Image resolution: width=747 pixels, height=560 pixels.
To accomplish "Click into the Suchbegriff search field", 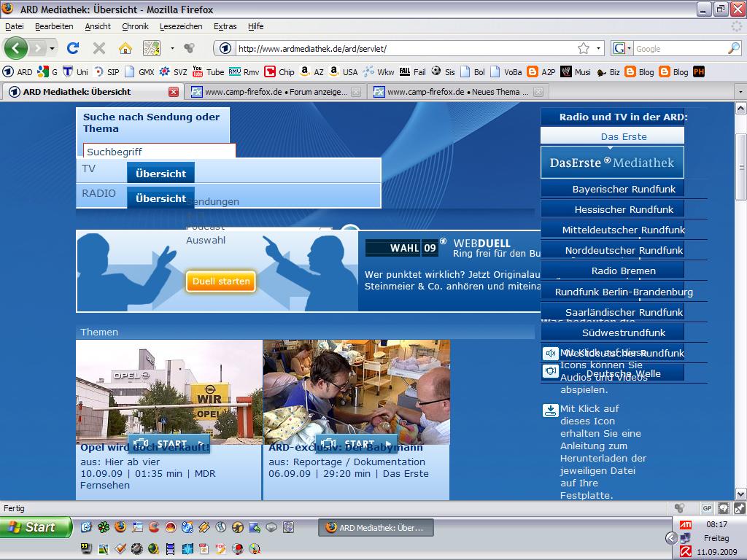I will click(160, 152).
